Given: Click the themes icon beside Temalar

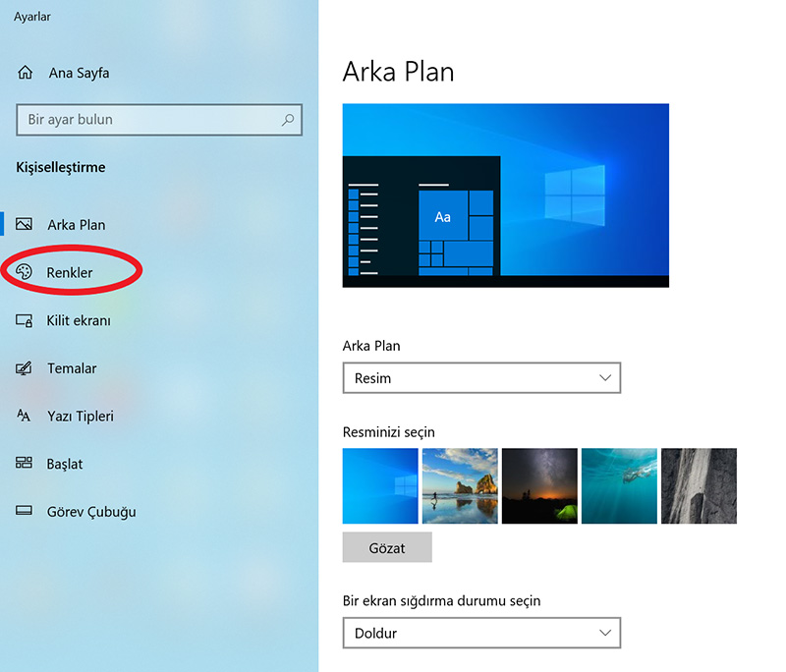Looking at the screenshot, I should (x=24, y=368).
